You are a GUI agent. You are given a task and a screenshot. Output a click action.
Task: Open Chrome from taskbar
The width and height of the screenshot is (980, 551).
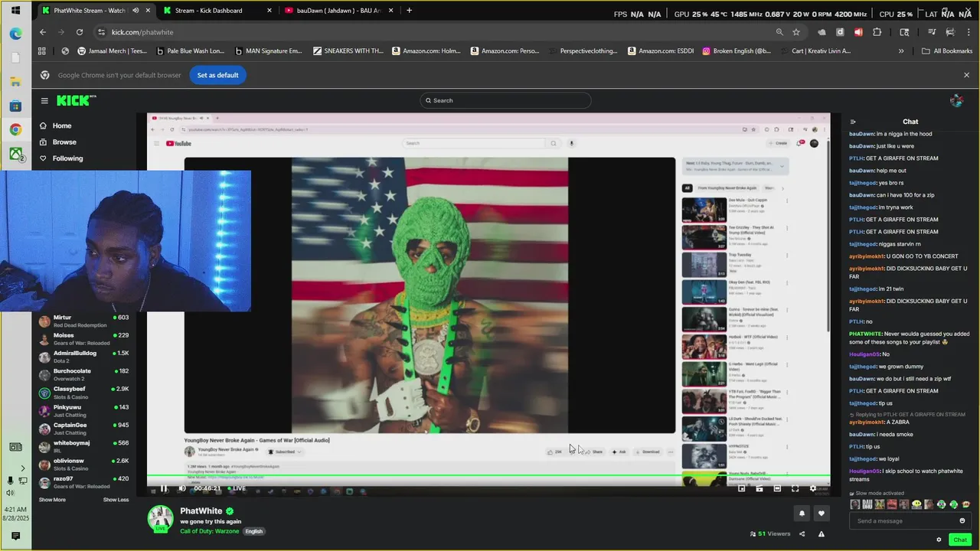point(15,130)
